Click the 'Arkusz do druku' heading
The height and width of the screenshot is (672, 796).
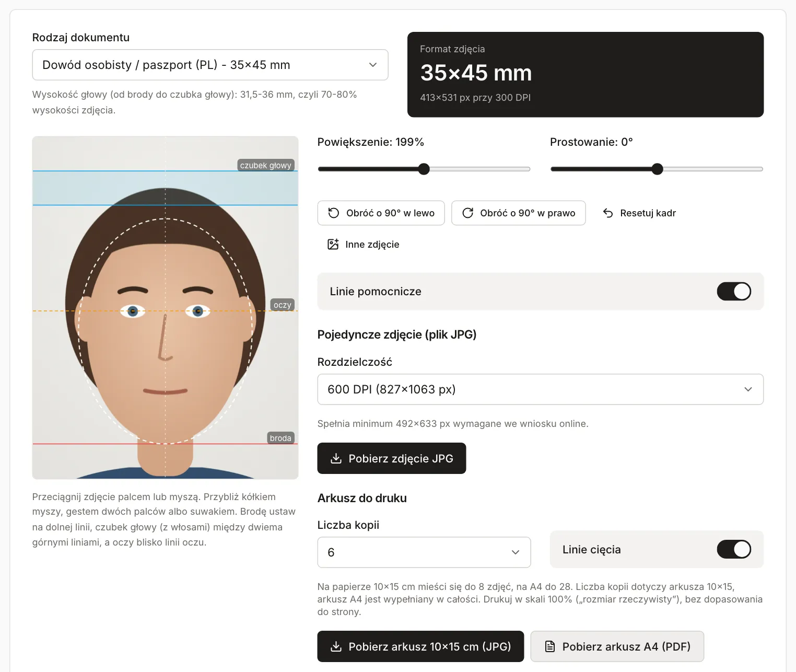point(362,498)
